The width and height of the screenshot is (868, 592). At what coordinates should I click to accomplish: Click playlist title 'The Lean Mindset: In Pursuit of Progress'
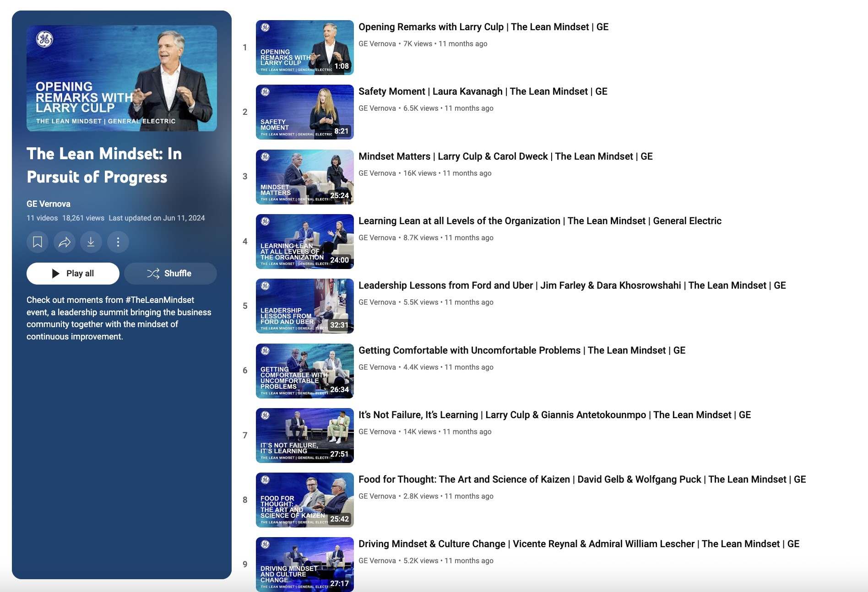(x=104, y=166)
